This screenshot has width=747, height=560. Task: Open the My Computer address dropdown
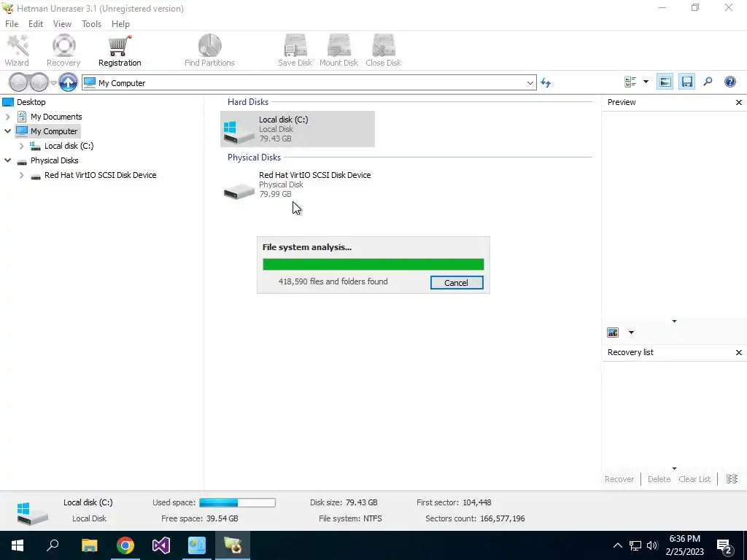pyautogui.click(x=530, y=83)
